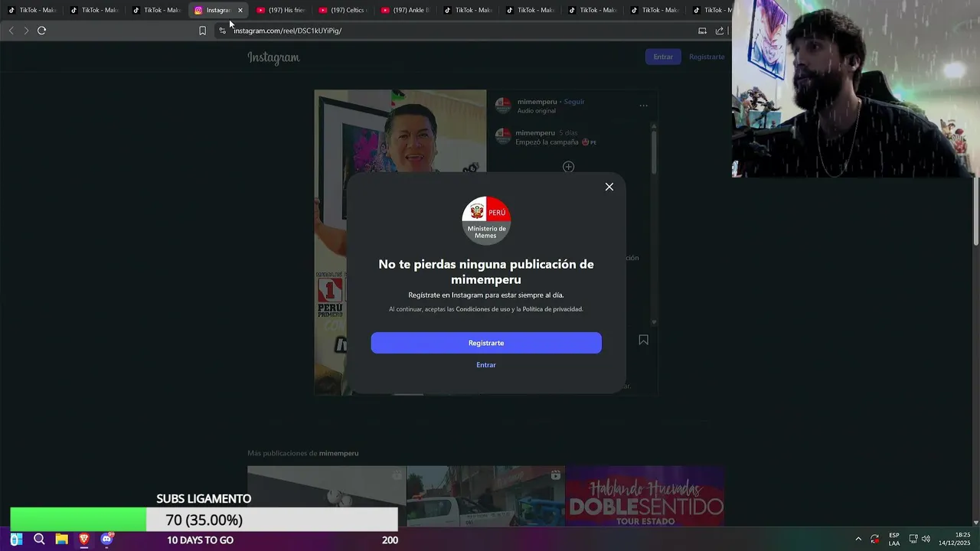The image size is (980, 551).
Task: Click the Regístrate link in Instagram header
Action: (707, 57)
